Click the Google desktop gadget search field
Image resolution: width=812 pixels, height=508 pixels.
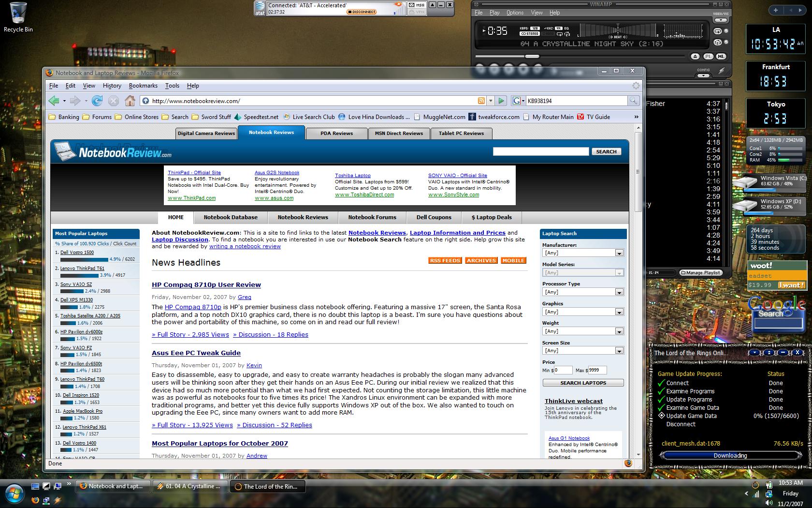coord(778,324)
